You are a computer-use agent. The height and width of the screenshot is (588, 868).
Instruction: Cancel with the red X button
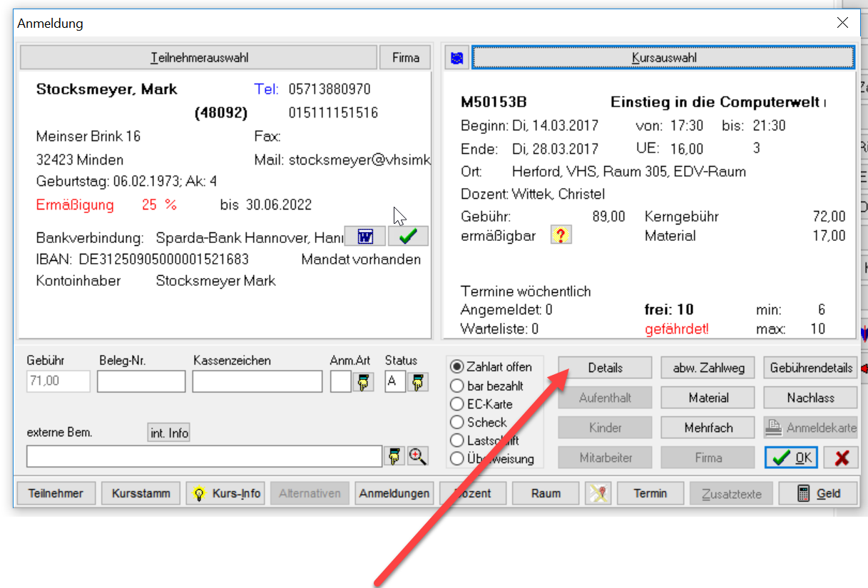coord(841,458)
